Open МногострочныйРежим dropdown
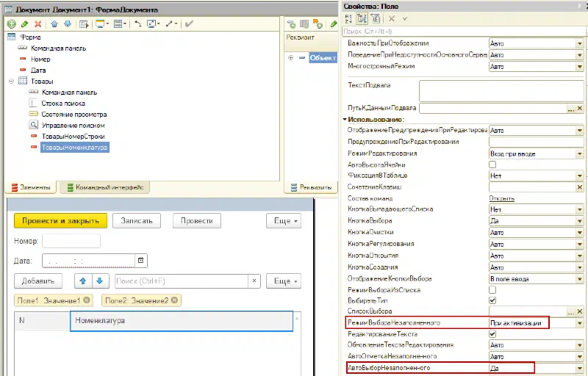This screenshot has height=376, width=588. 580,67
